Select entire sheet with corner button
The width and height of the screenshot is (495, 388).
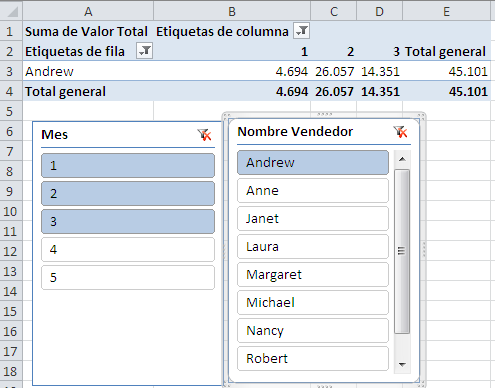[x=11, y=11]
